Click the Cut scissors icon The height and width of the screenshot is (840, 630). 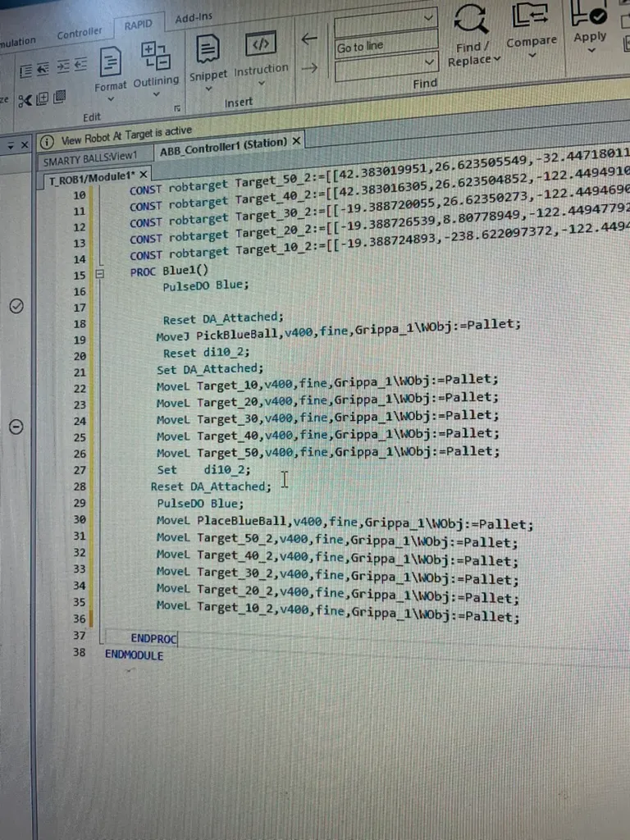(25, 100)
